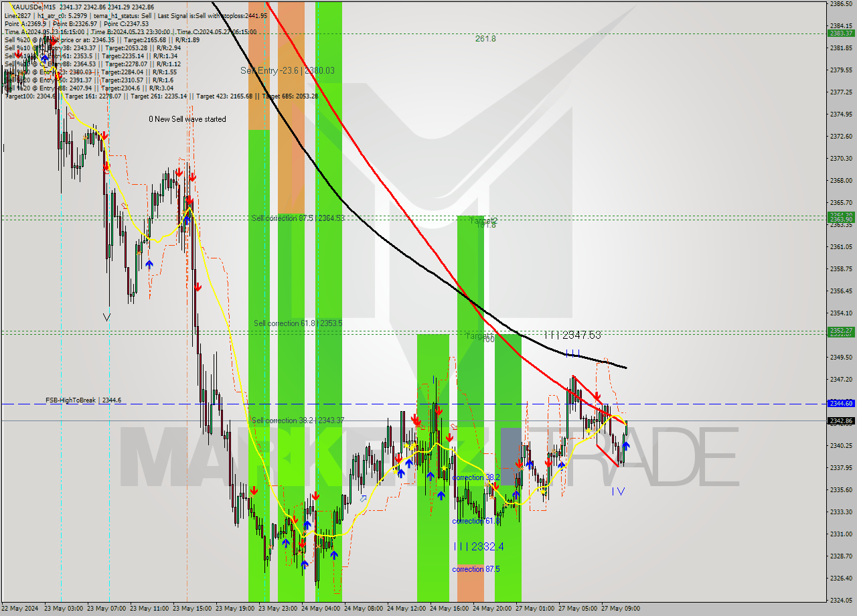Click the line with 'R/R:3.04'
The width and height of the screenshot is (857, 616).
tap(89, 88)
